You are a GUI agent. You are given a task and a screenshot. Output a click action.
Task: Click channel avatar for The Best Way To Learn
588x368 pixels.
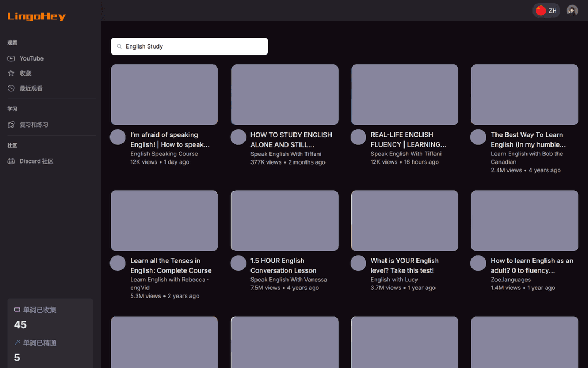[x=478, y=137]
